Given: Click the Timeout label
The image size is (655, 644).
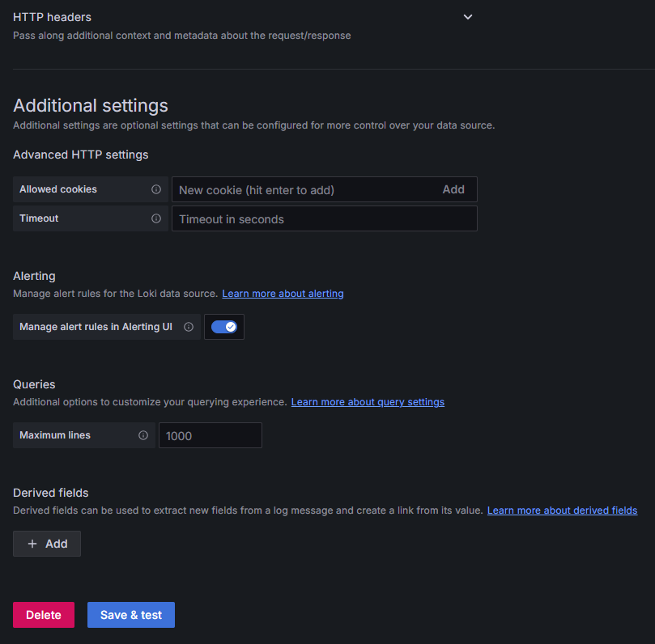Looking at the screenshot, I should 39,218.
